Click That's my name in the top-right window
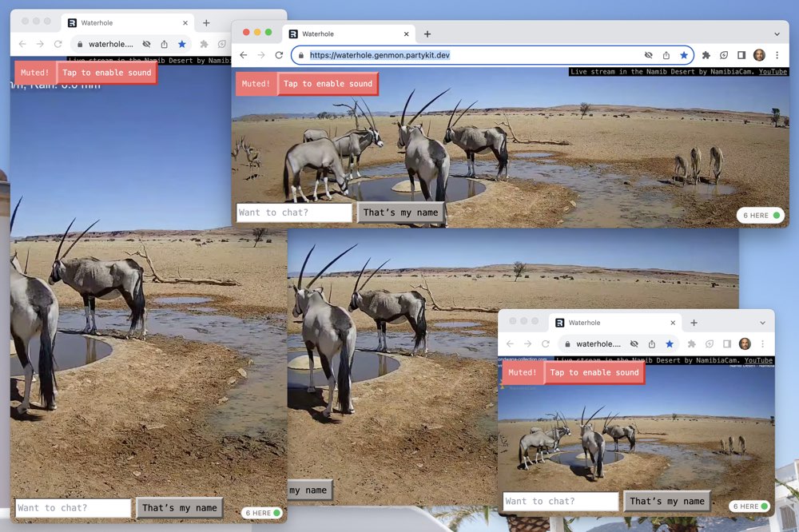Screen dimensions: 799x532 click(x=400, y=212)
